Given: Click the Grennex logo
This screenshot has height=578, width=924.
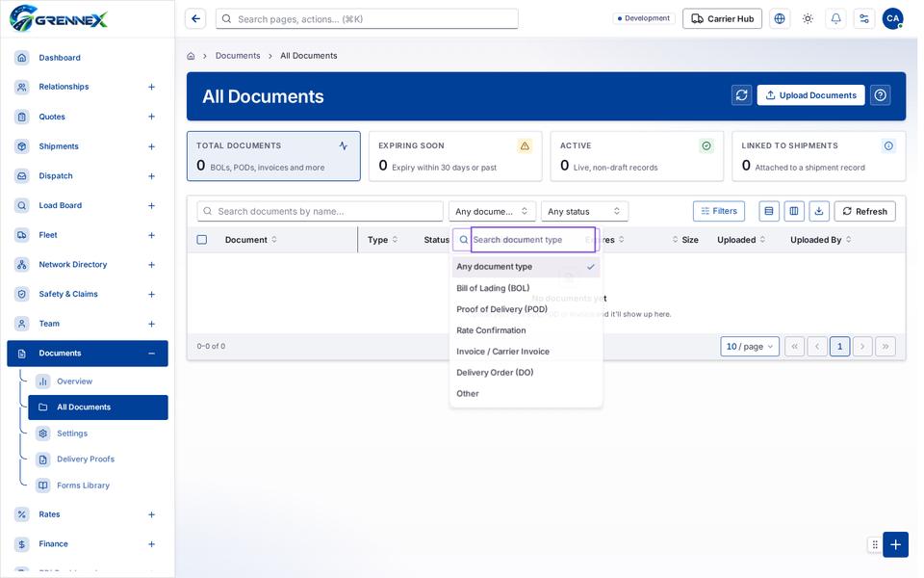Looking at the screenshot, I should click(x=59, y=18).
